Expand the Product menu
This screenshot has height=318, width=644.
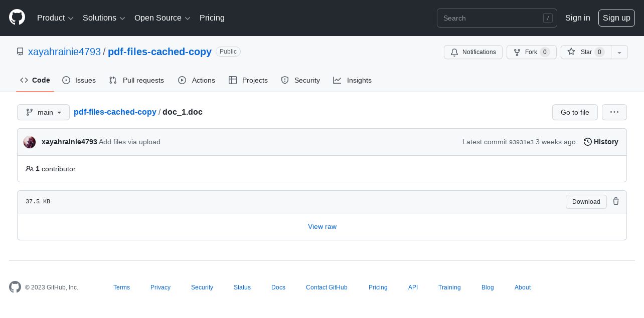click(55, 18)
